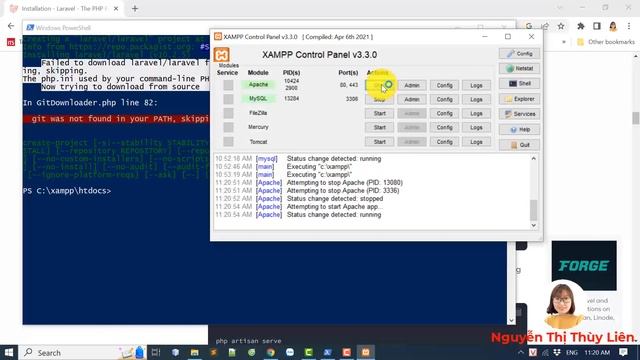Open Task View on taskbar
This screenshot has height=360, width=640.
[156, 352]
